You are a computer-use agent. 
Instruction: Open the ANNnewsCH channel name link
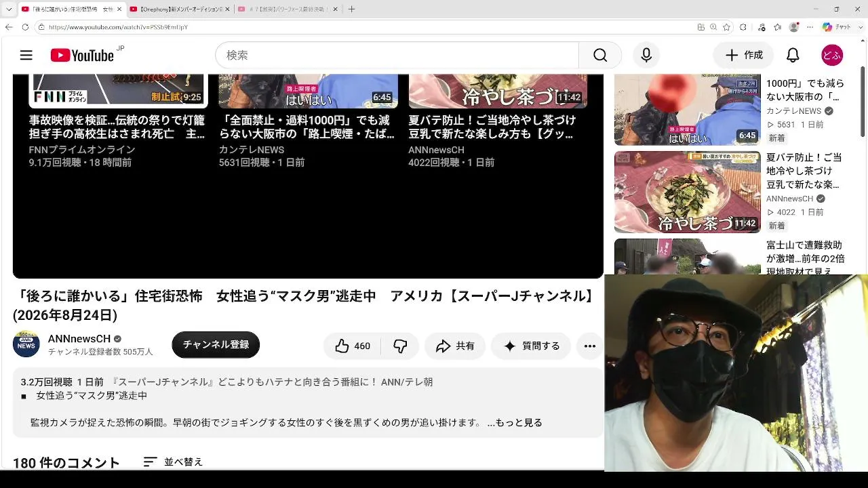pos(79,338)
